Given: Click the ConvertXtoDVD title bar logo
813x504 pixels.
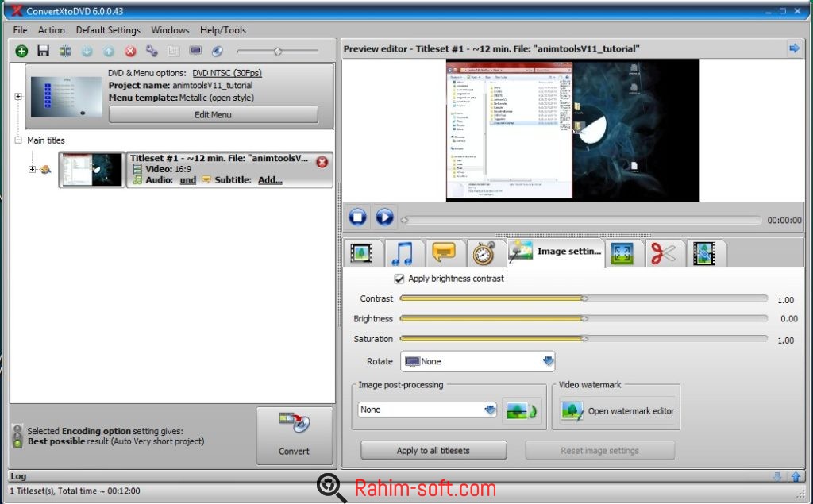Looking at the screenshot, I should [x=17, y=10].
